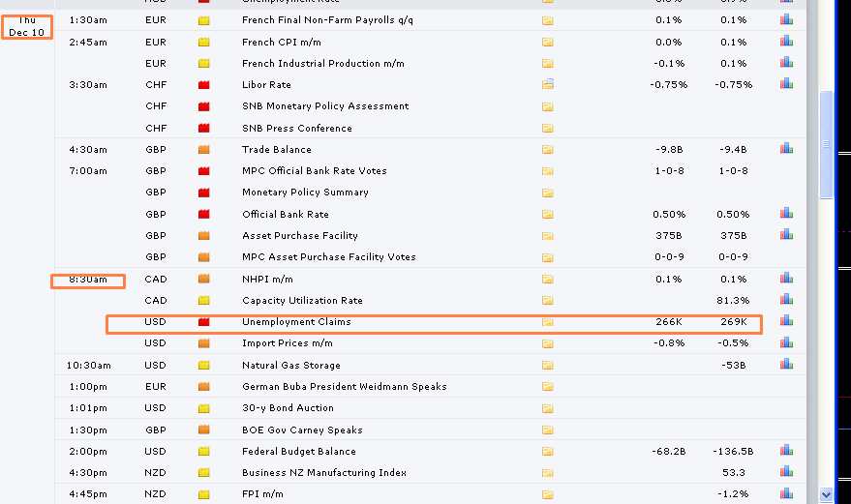851x504 pixels.
Task: Open the chart icon for Asset Purchase Facility
Action: tap(786, 235)
